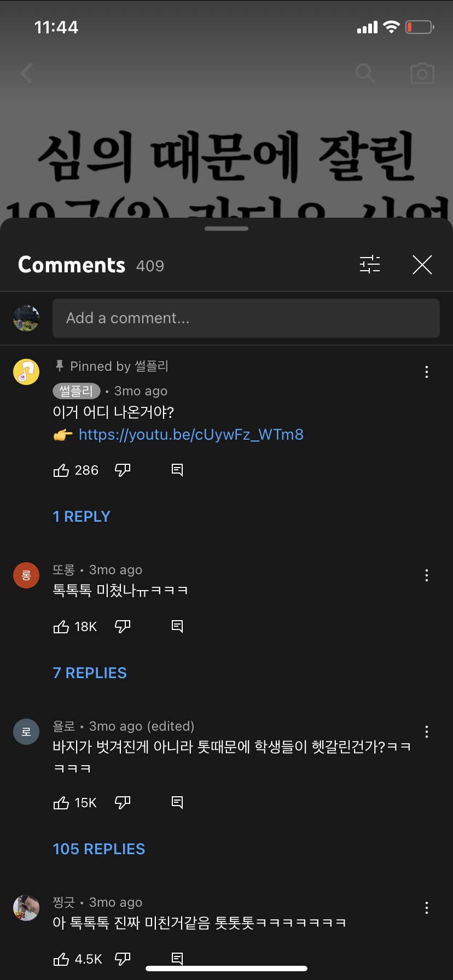The width and height of the screenshot is (453, 980).
Task: Open the youtu.be link in pinned comment
Action: coord(191,435)
